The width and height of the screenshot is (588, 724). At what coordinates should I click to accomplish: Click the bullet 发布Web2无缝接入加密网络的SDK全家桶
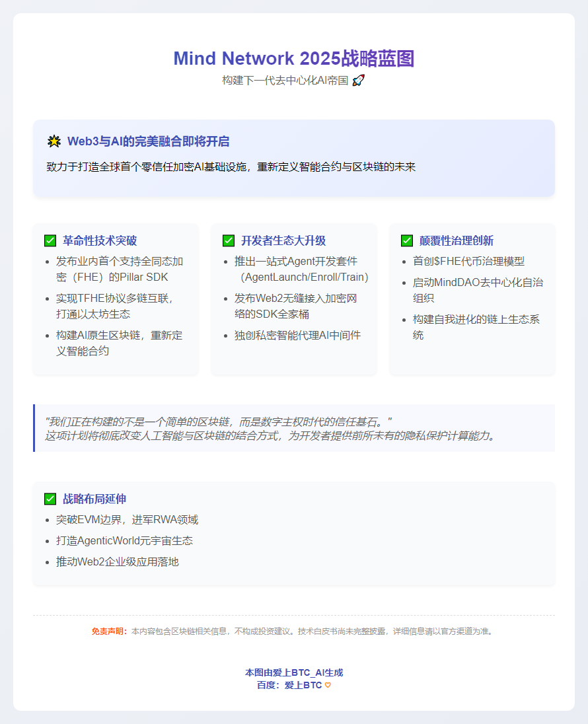point(295,306)
